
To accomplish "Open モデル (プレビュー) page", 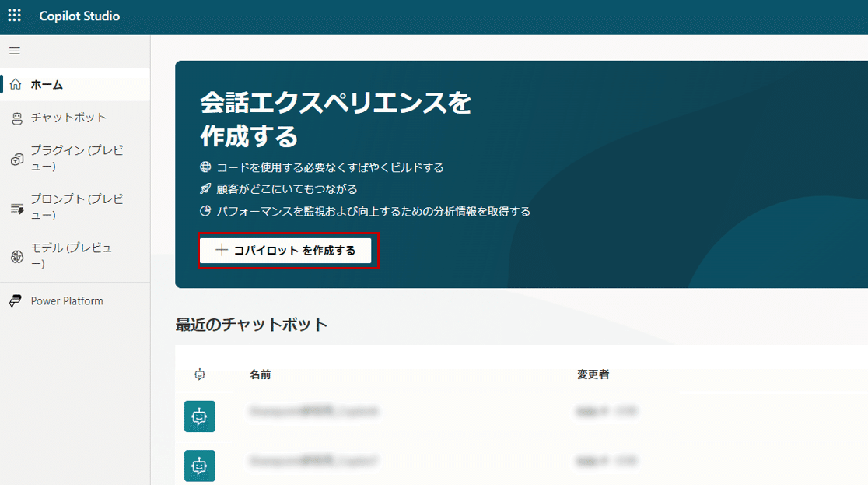I will pyautogui.click(x=75, y=256).
